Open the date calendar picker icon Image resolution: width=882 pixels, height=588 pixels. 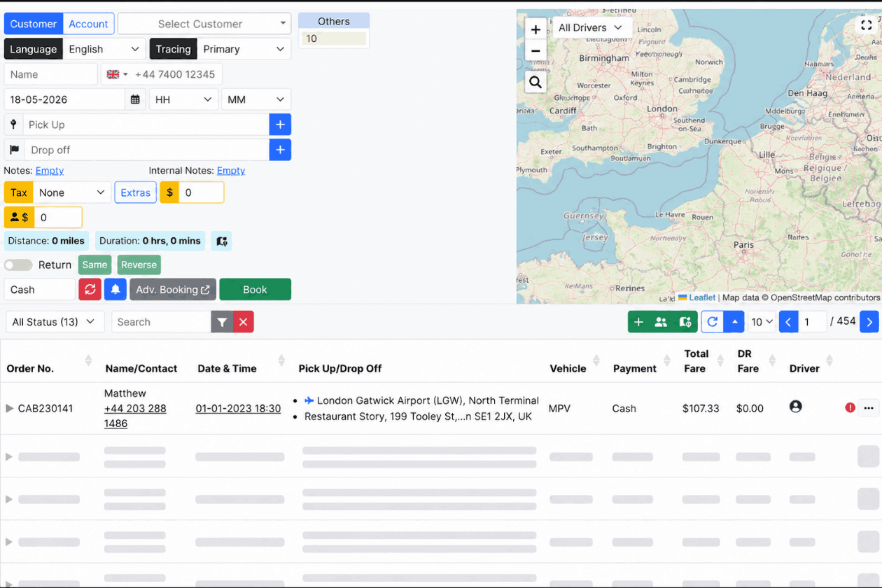click(135, 99)
